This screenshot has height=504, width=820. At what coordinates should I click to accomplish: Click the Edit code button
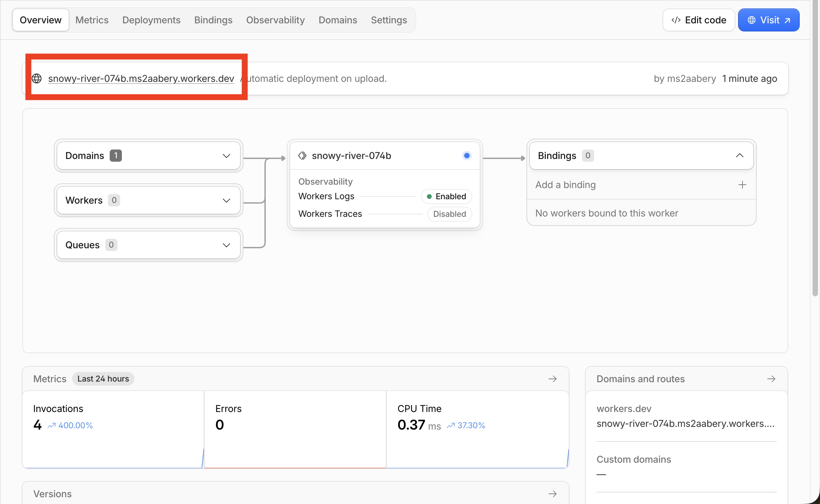click(x=698, y=20)
